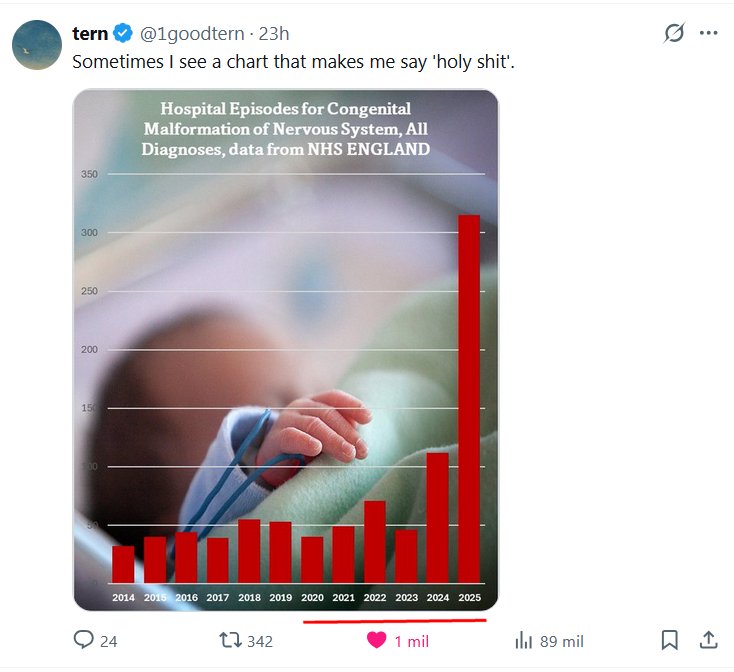Click the reply count 24
This screenshot has height=672, width=734.
coord(108,641)
